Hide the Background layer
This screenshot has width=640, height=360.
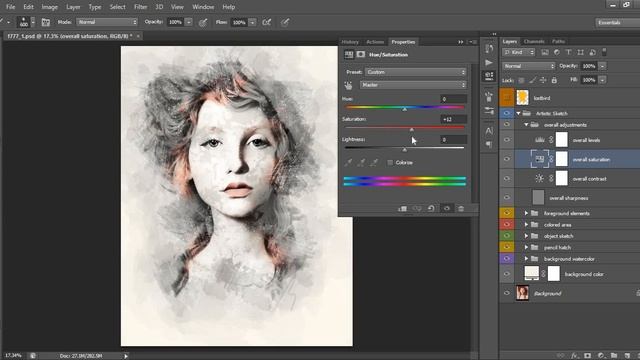pyautogui.click(x=507, y=293)
